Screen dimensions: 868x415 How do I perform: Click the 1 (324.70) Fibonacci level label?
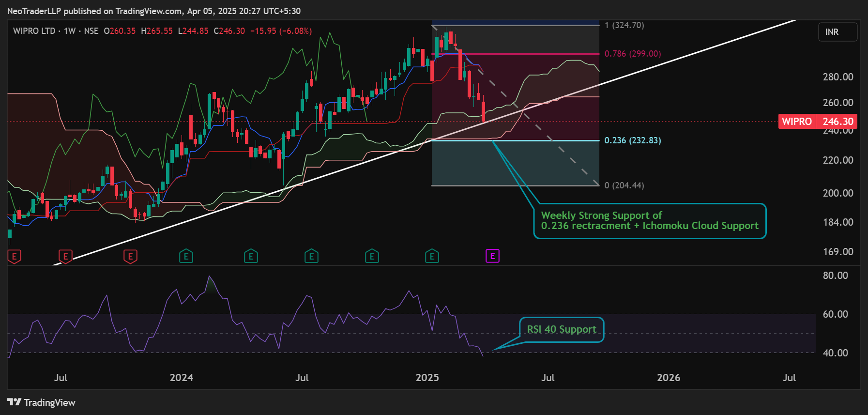(624, 25)
